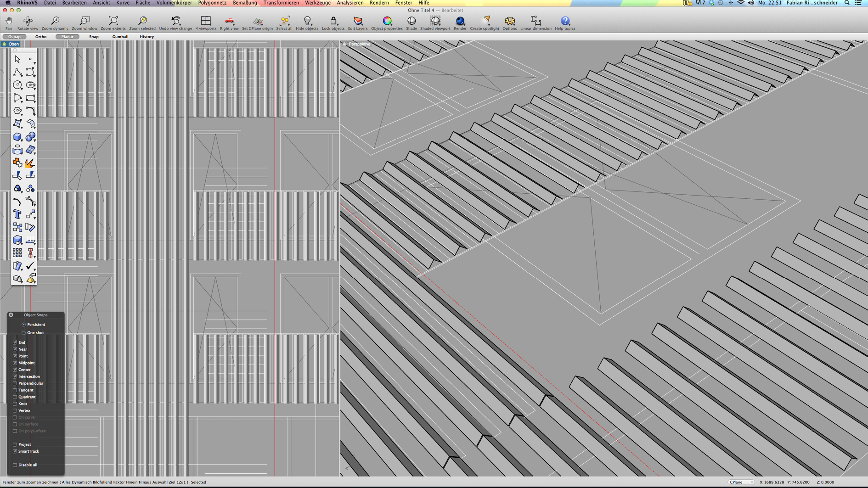Click Zoom selected tool
Image resolution: width=868 pixels, height=488 pixels.
click(142, 23)
